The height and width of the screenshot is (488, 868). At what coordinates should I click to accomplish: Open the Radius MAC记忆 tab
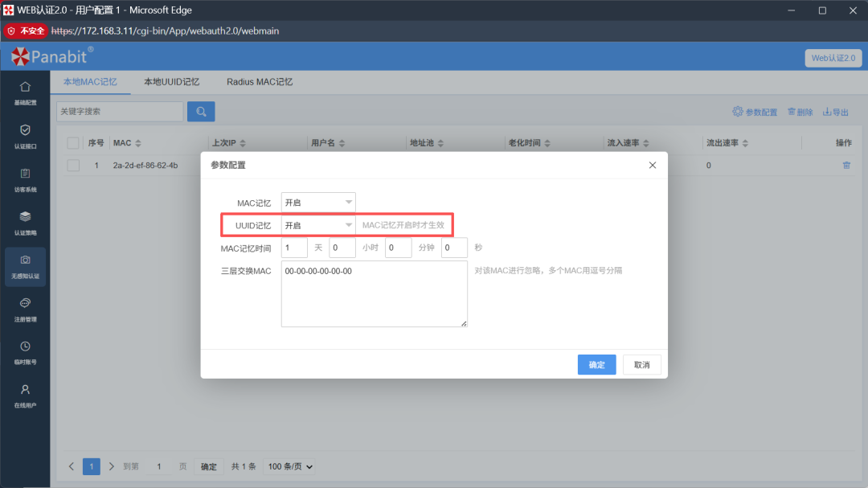point(259,81)
